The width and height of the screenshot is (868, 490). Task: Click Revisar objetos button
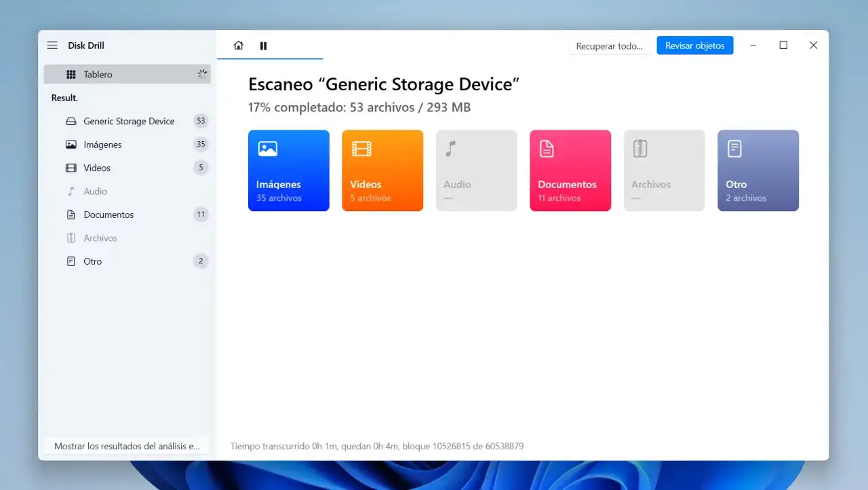point(694,45)
